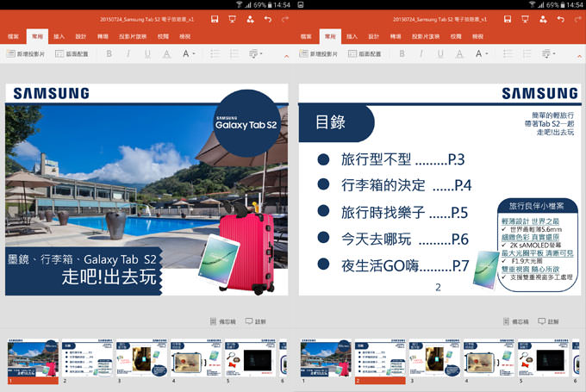Click 版面配置 in the 目錄 slide window
The image size is (586, 392).
[x=365, y=53]
